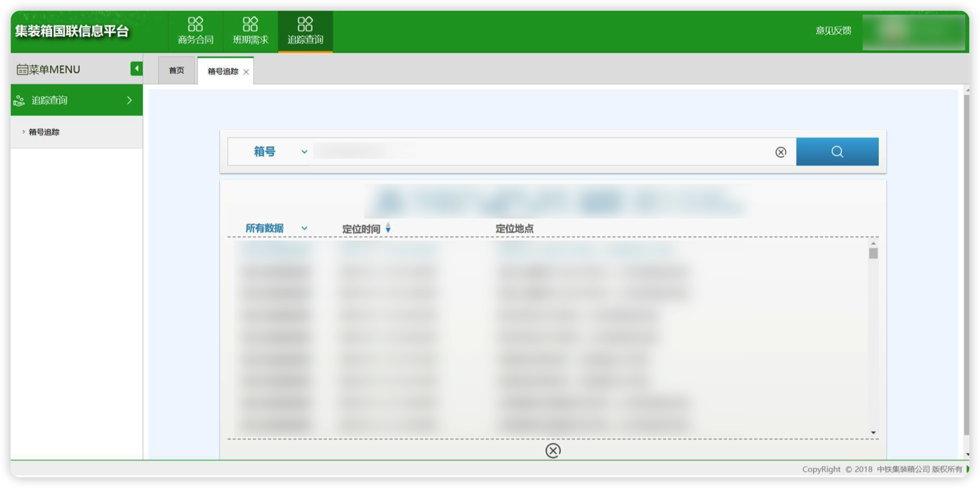The width and height of the screenshot is (980, 488).
Task: Open the 班期需求 module icon
Action: point(250,23)
